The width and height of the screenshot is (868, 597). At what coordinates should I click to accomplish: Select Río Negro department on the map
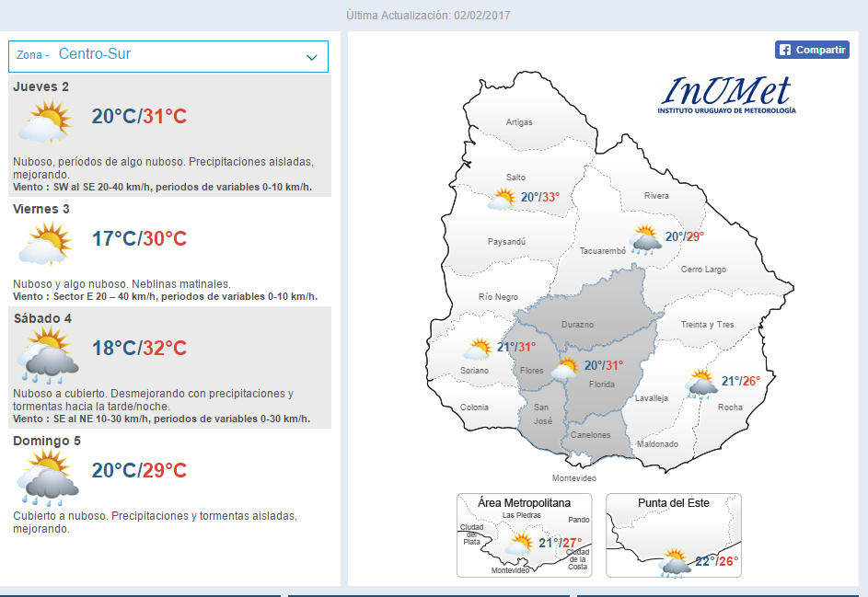coord(498,297)
